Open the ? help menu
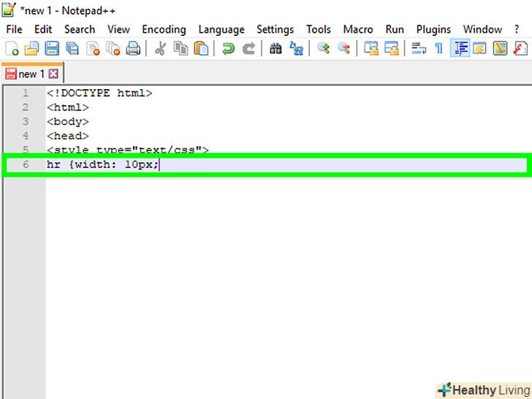Viewport: 532px width, 399px height. (517, 29)
